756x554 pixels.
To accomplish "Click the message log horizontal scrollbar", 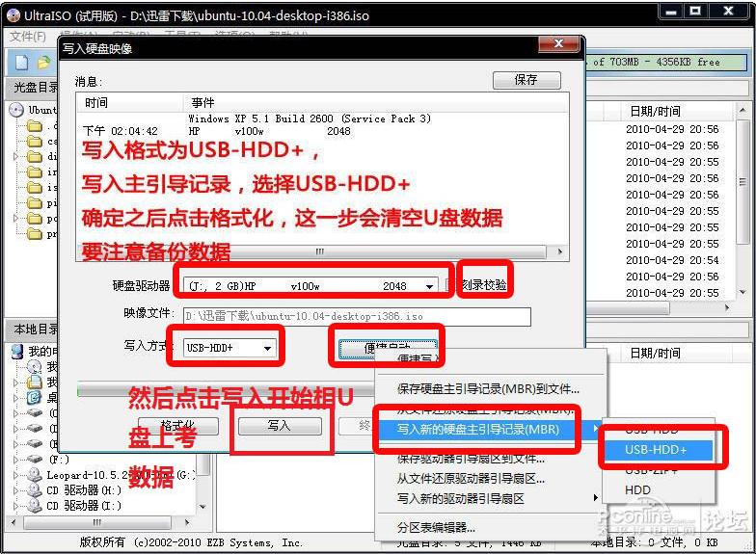I will pos(320,251).
